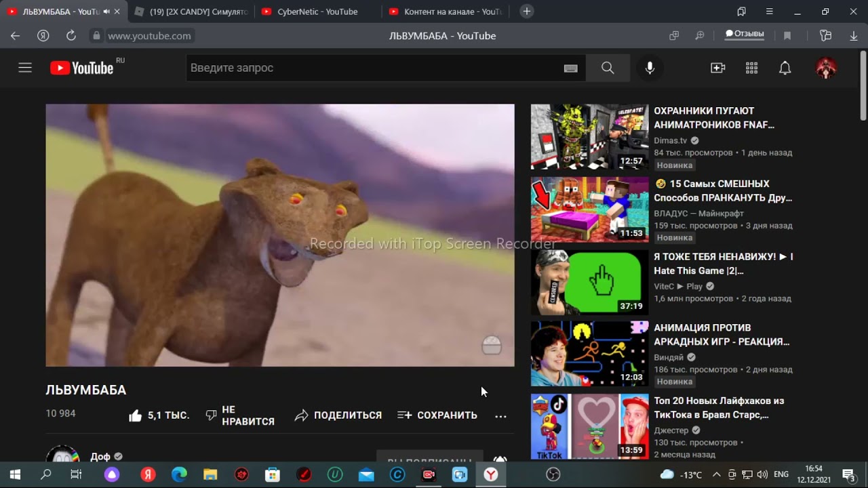Viewport: 868px width, 488px height.
Task: Show hidden system tray icons
Action: pyautogui.click(x=716, y=474)
